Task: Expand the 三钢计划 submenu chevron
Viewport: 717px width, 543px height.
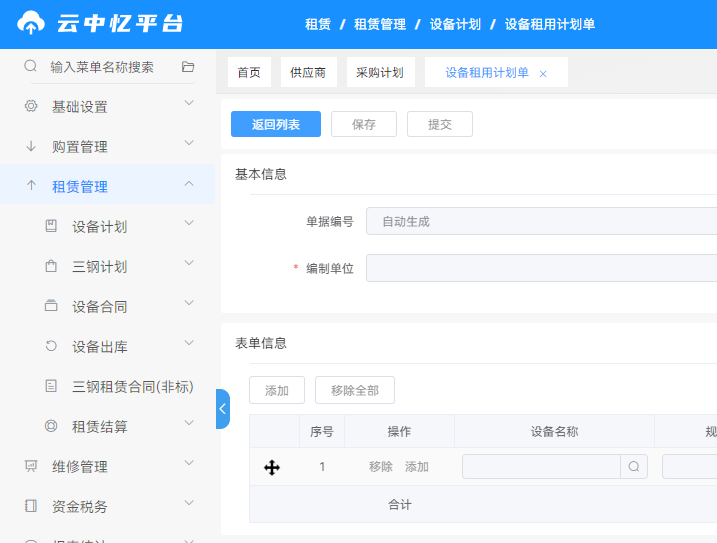Action: click(189, 263)
